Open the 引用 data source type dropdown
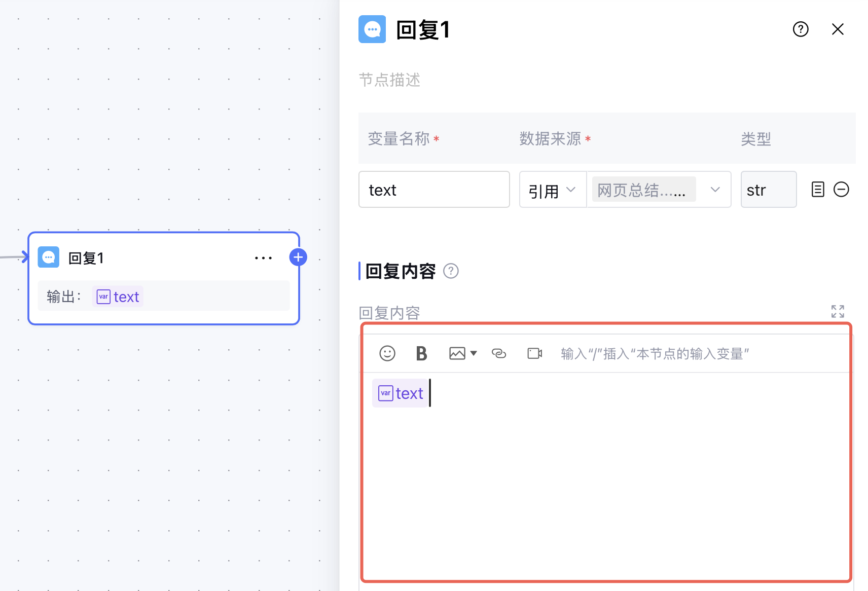 click(x=553, y=190)
